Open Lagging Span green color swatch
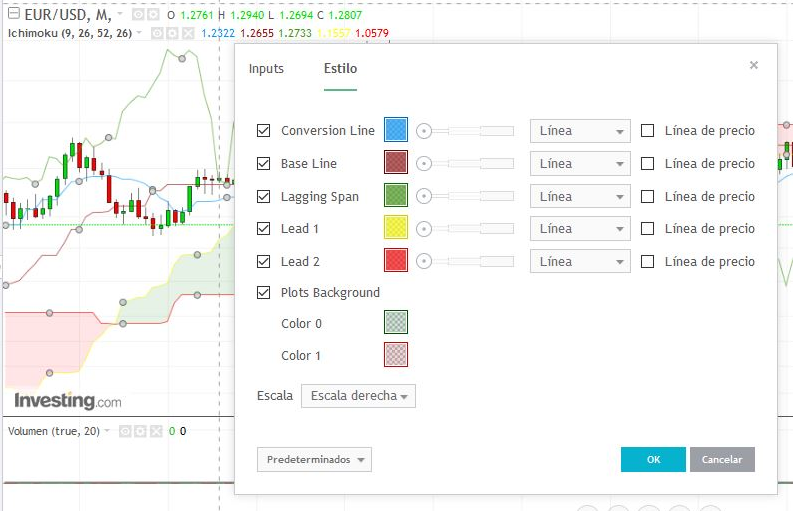The image size is (793, 511). pyautogui.click(x=396, y=196)
